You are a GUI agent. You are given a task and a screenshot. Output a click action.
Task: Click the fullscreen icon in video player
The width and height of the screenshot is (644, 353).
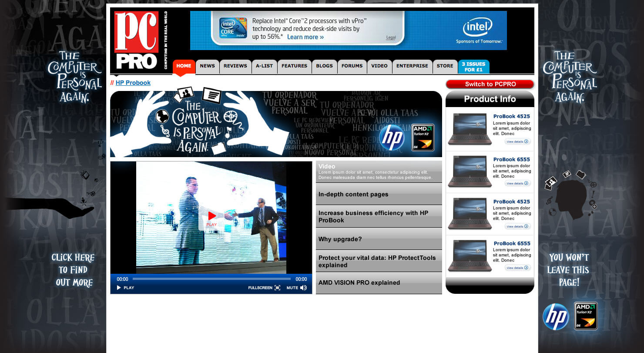(277, 288)
